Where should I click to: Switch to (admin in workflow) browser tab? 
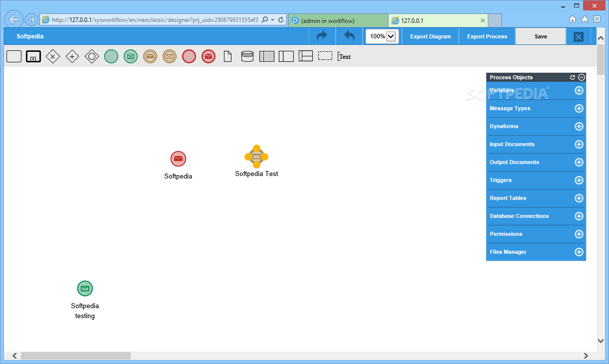tap(338, 20)
